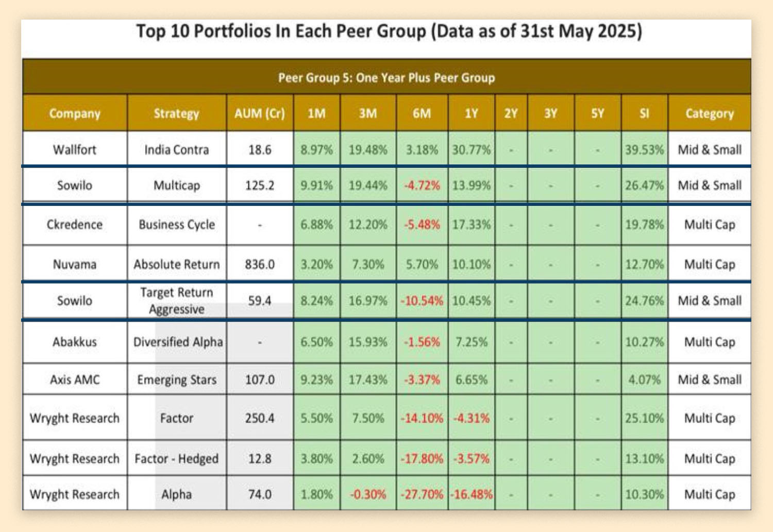Image resolution: width=773 pixels, height=532 pixels.
Task: Click the Strategy column header
Action: pyautogui.click(x=176, y=113)
